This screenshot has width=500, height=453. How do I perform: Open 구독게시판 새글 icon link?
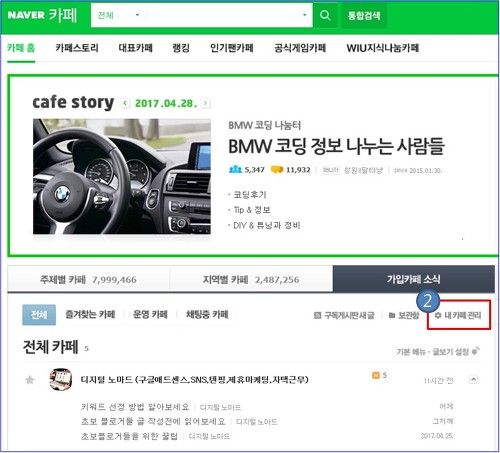pyautogui.click(x=344, y=315)
